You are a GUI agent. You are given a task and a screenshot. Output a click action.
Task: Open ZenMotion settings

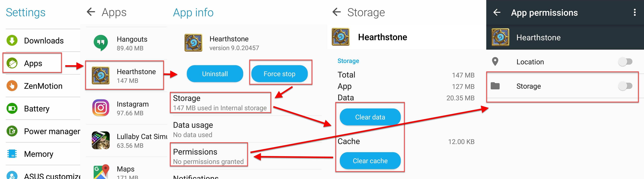[12, 86]
